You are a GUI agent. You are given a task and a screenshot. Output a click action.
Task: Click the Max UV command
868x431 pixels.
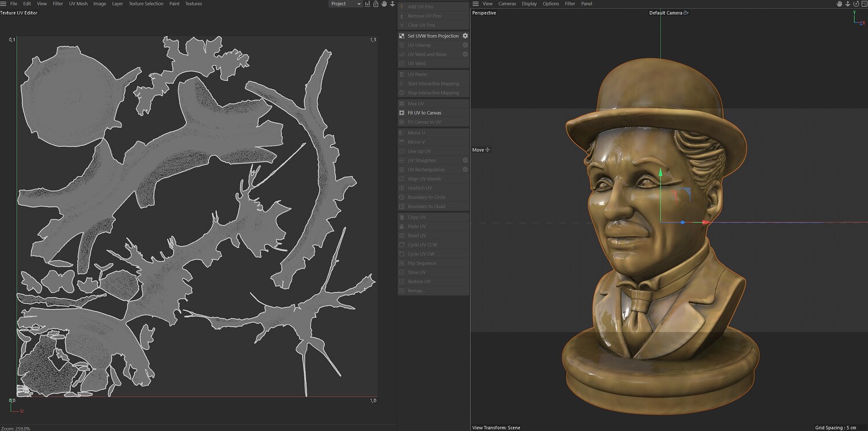pyautogui.click(x=433, y=104)
